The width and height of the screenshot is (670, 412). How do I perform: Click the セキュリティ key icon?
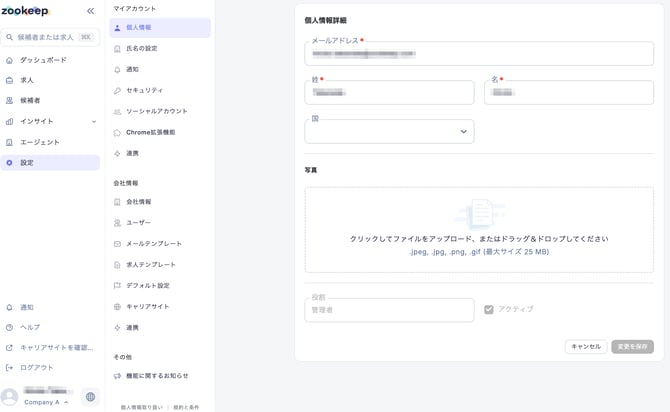pos(118,91)
